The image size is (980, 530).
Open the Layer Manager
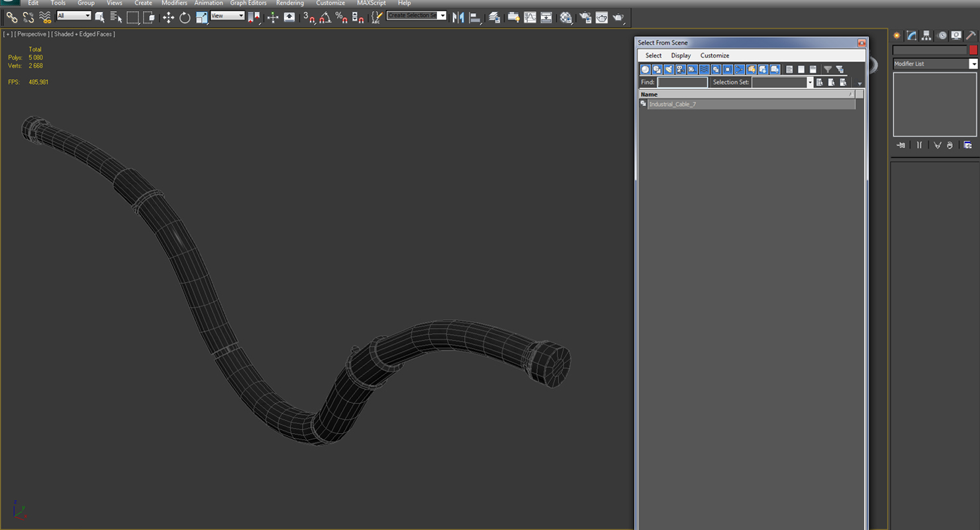494,17
